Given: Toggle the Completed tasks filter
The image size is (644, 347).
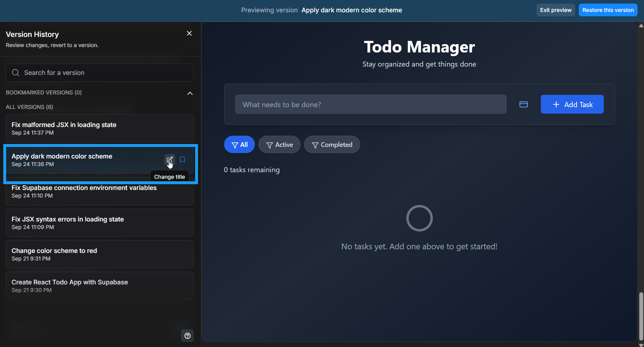Looking at the screenshot, I should pos(332,144).
